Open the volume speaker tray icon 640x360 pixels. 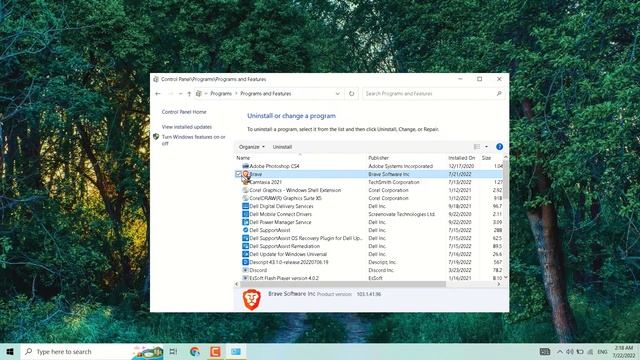click(570, 351)
